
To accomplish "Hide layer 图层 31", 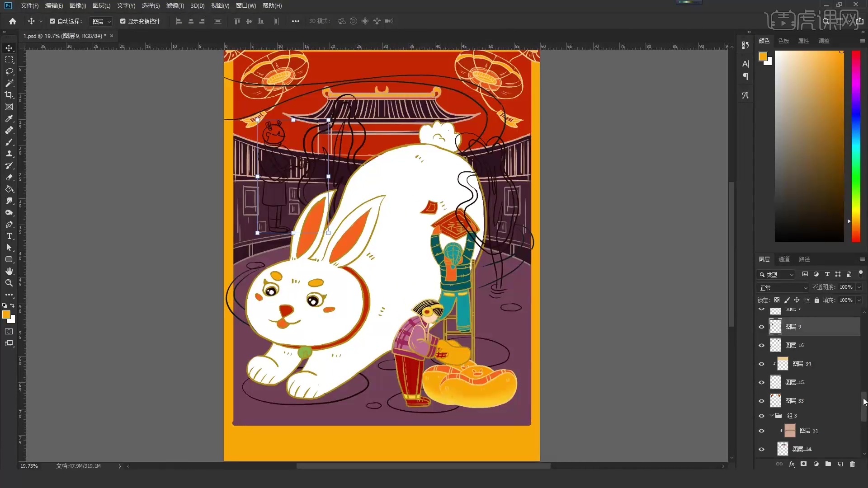I will [x=761, y=431].
